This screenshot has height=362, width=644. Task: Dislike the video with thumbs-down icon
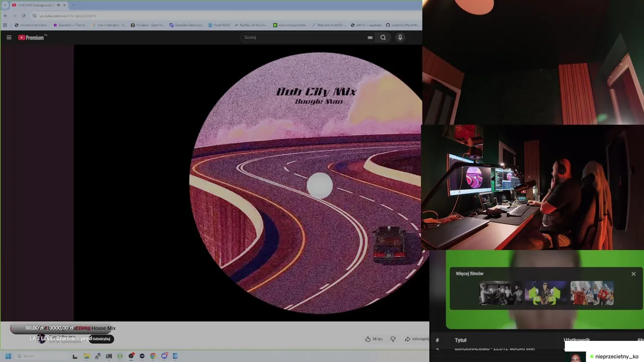point(393,339)
